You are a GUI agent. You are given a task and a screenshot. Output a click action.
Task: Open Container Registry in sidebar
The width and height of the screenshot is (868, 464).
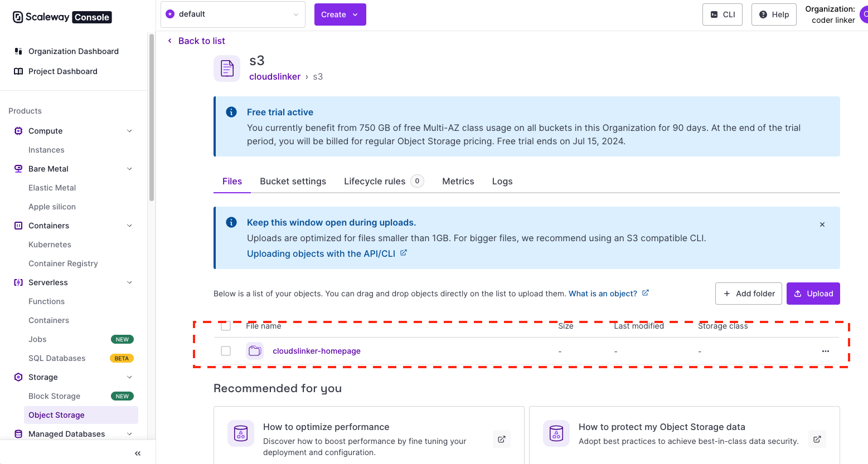pos(63,263)
